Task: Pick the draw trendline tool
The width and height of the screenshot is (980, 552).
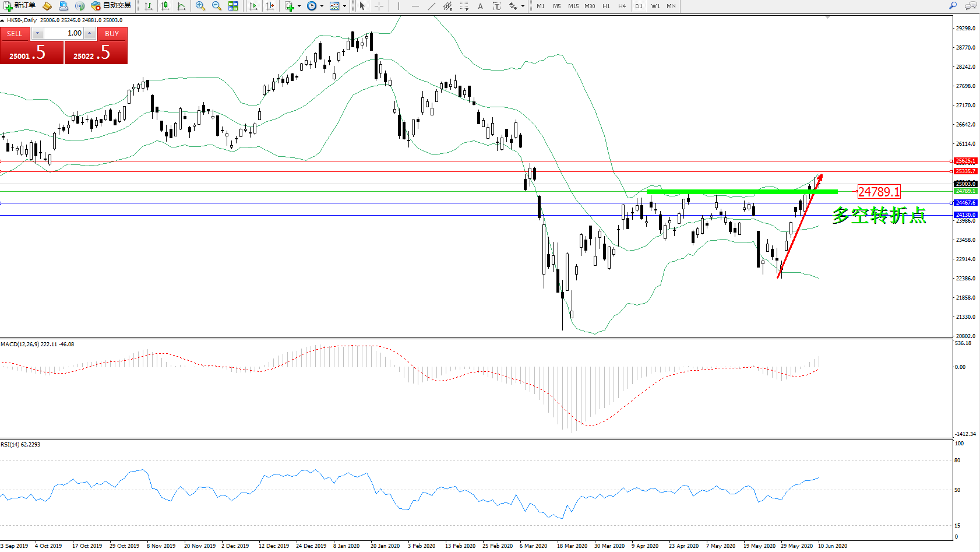Action: pos(431,6)
